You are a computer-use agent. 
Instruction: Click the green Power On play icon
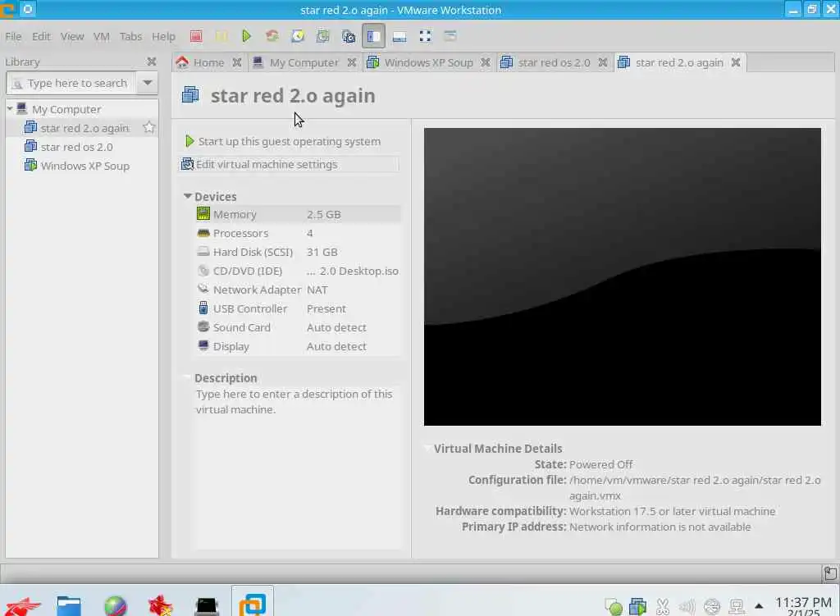246,36
